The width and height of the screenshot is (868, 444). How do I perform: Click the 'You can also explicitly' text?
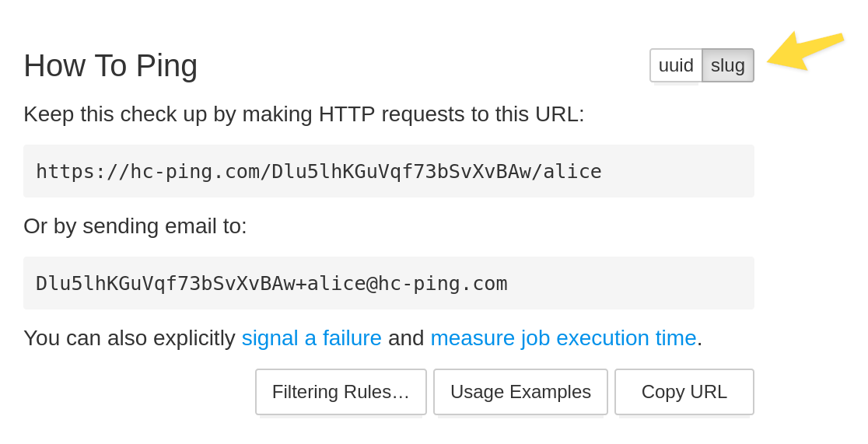(129, 338)
